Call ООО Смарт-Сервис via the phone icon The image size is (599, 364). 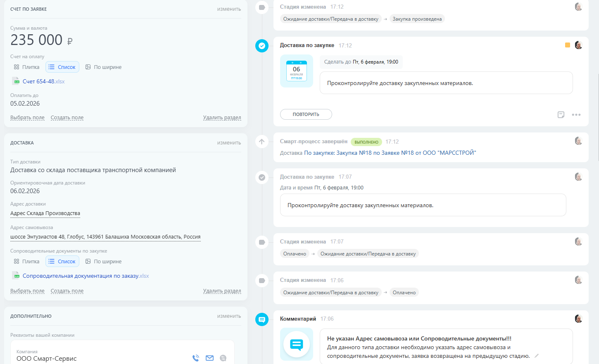(x=196, y=358)
